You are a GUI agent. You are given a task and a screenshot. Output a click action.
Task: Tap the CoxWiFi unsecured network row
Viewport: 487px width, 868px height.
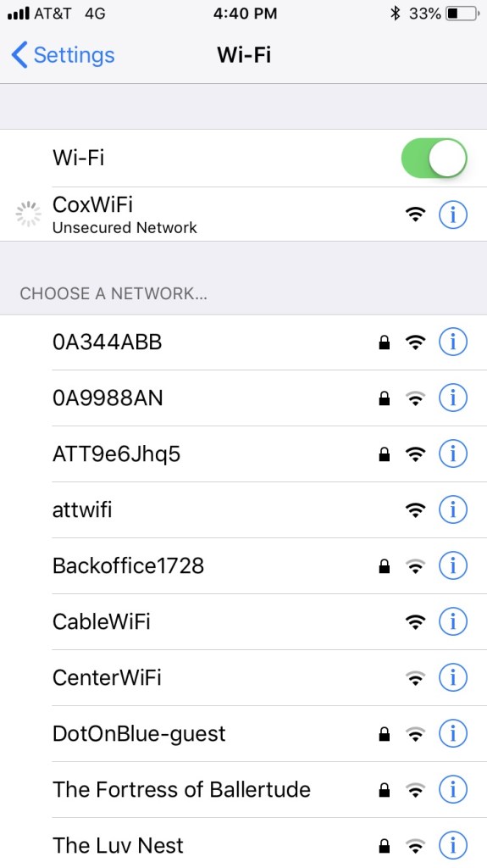pyautogui.click(x=244, y=214)
